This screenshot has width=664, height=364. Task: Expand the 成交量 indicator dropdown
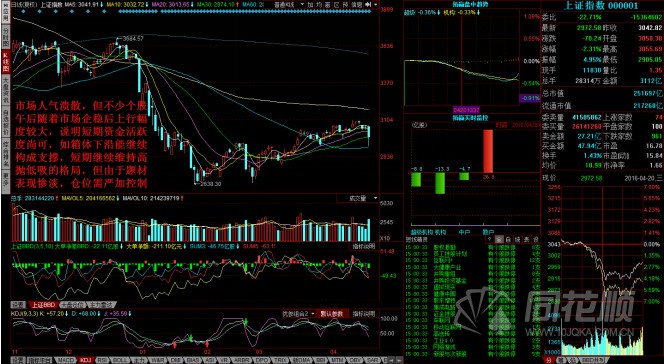tap(358, 198)
